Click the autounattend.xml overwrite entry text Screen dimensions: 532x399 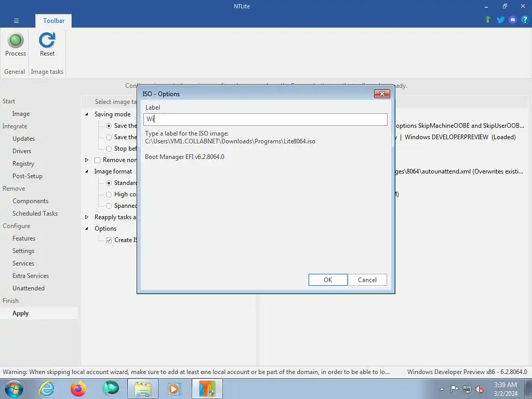tap(459, 171)
